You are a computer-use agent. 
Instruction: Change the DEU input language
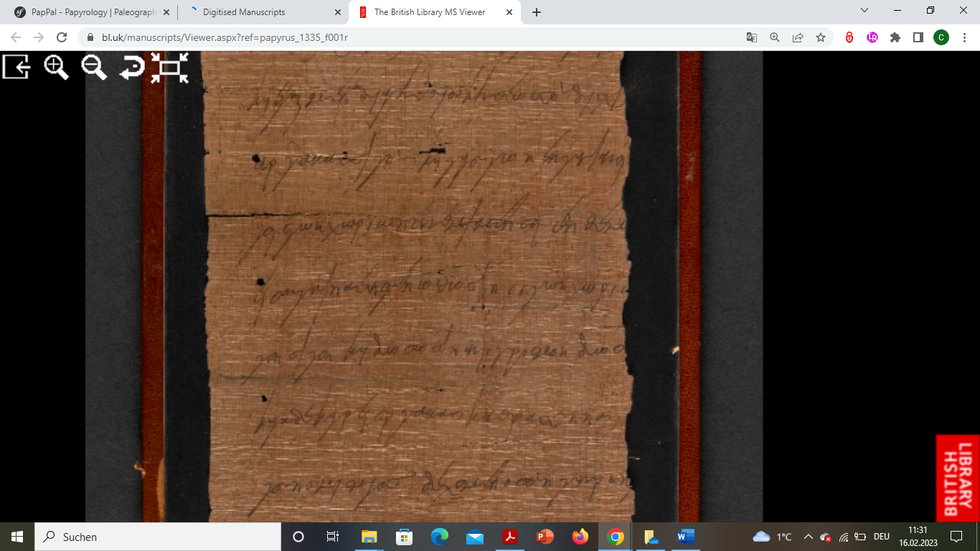(882, 537)
